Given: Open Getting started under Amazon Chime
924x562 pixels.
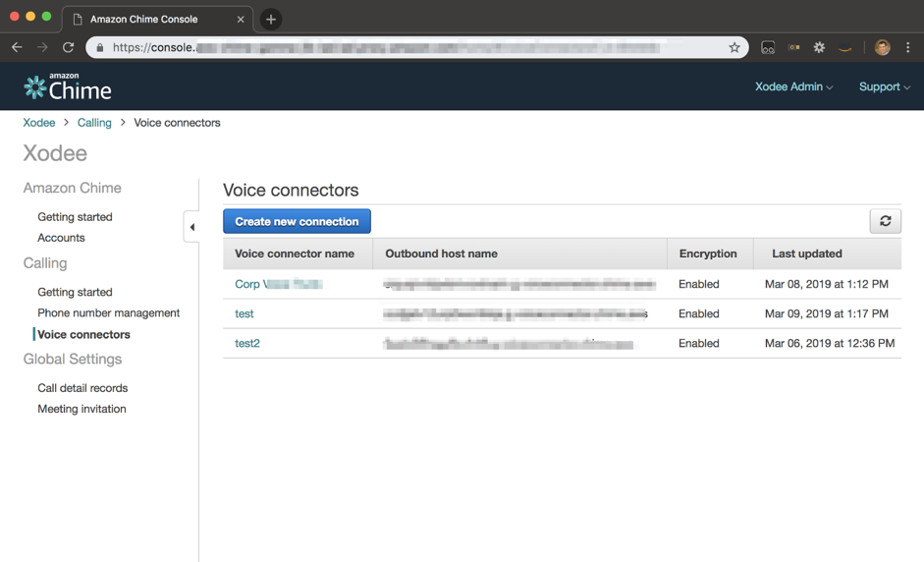Looking at the screenshot, I should [75, 217].
